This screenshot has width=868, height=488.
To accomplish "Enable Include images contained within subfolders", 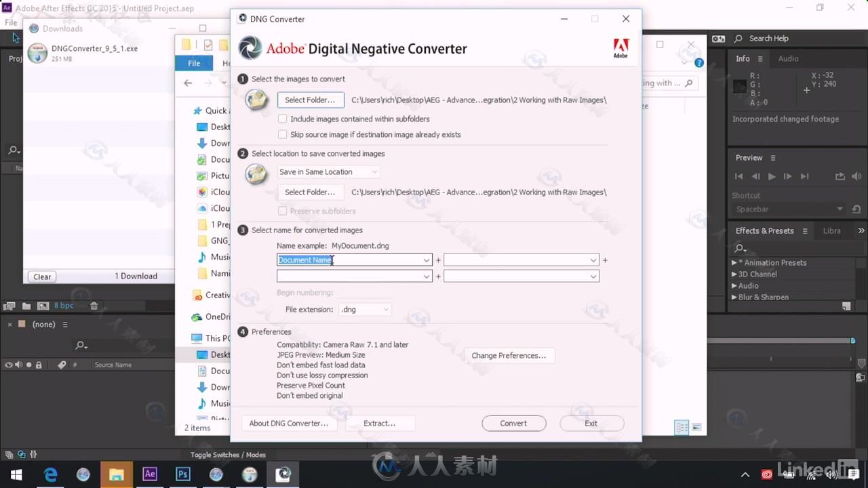I will click(x=283, y=119).
